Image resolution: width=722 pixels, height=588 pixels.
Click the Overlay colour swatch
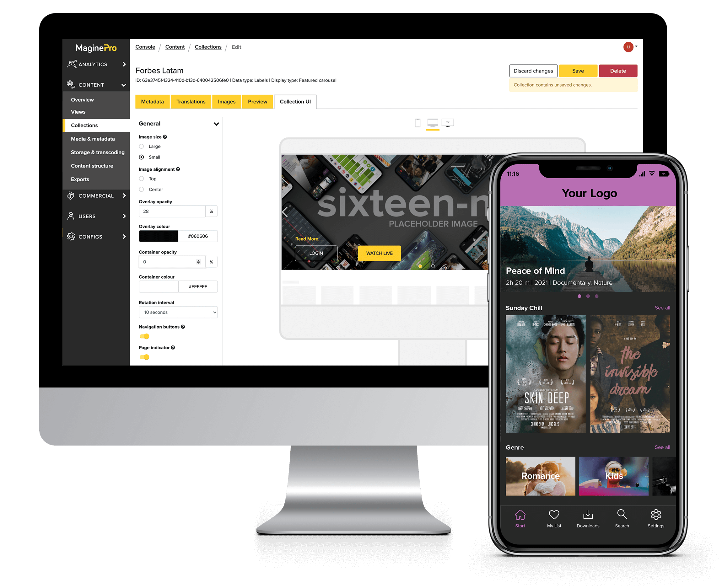click(158, 236)
